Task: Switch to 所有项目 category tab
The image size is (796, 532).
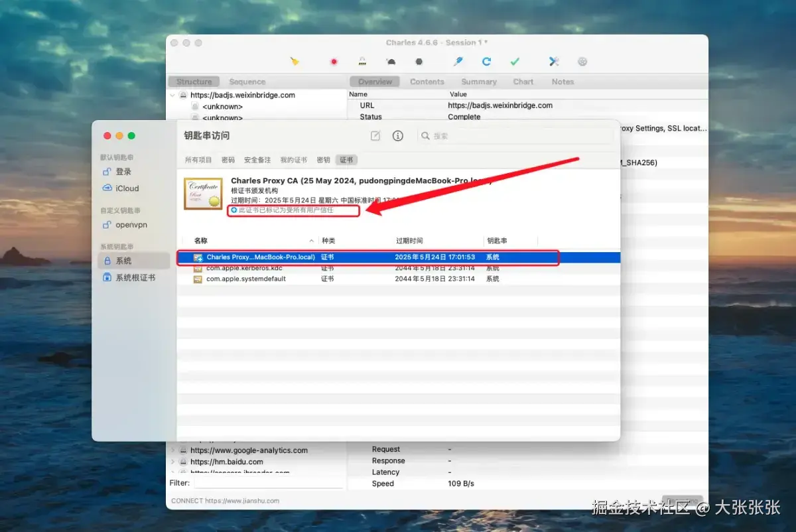Action: 198,160
